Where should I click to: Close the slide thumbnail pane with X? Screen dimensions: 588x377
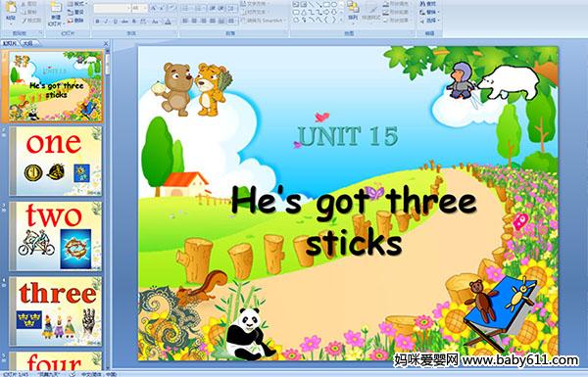pyautogui.click(x=106, y=43)
